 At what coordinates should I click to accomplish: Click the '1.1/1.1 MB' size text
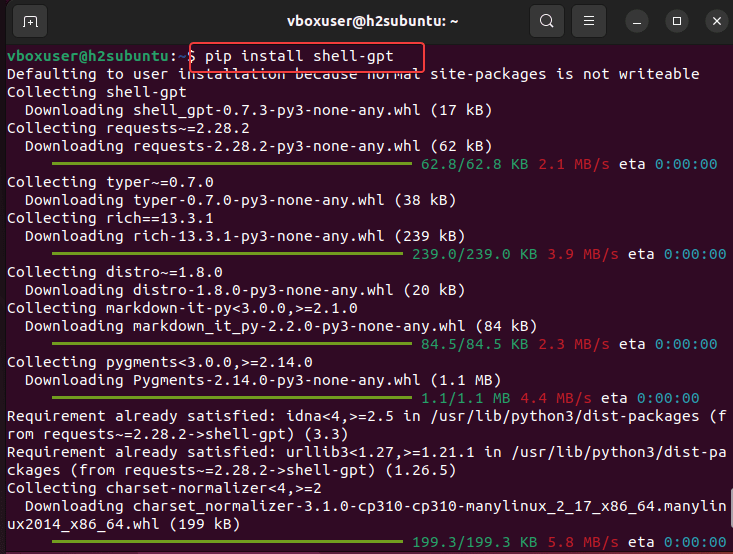coord(465,398)
